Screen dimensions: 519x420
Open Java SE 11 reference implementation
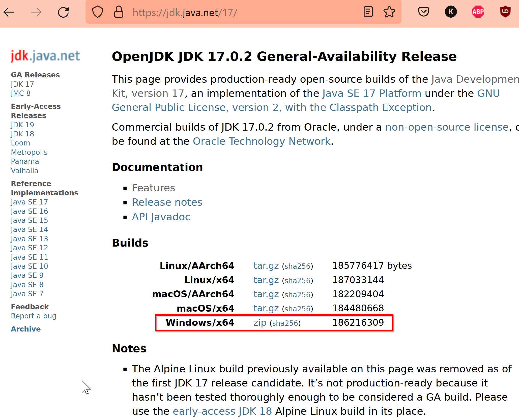click(29, 257)
